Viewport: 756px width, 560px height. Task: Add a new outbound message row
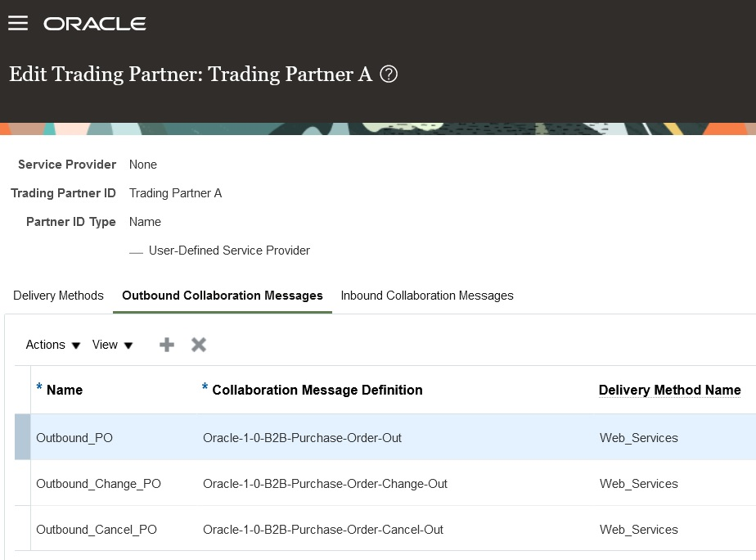coord(167,345)
